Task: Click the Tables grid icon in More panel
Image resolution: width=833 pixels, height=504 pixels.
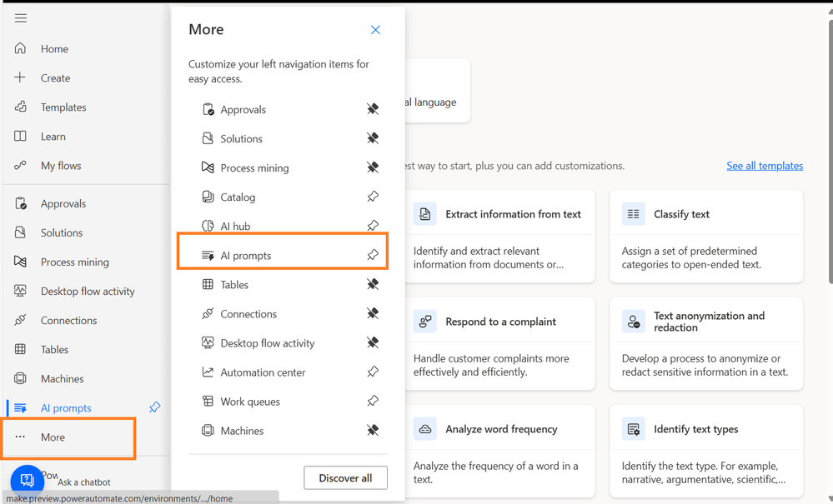Action: pyautogui.click(x=208, y=284)
